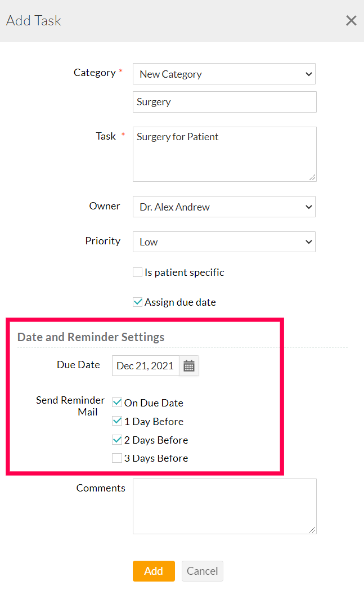Disable the 2 Days Before reminder
This screenshot has height=590, width=364.
click(116, 440)
